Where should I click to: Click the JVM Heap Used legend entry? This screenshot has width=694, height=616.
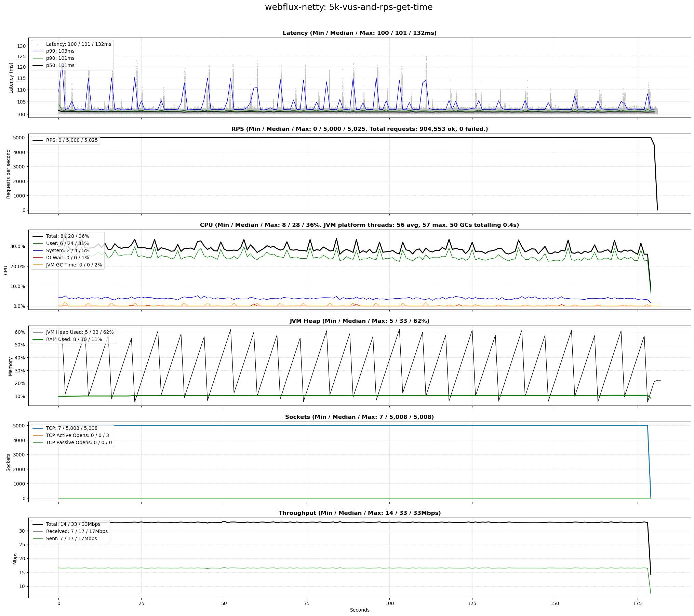tap(80, 332)
